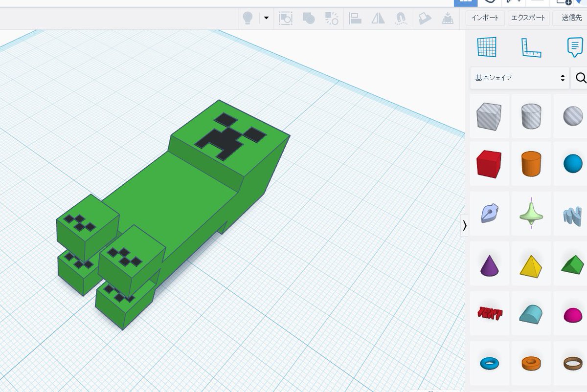Click the shape search magnifier icon
Screen dimensions: 587x392
581,78
